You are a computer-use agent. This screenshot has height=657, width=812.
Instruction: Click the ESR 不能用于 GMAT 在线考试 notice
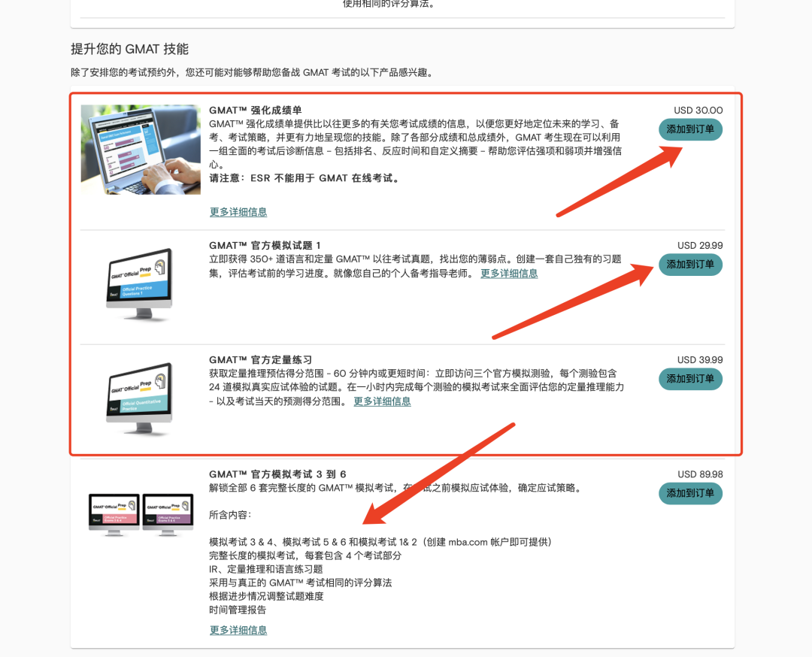(304, 178)
